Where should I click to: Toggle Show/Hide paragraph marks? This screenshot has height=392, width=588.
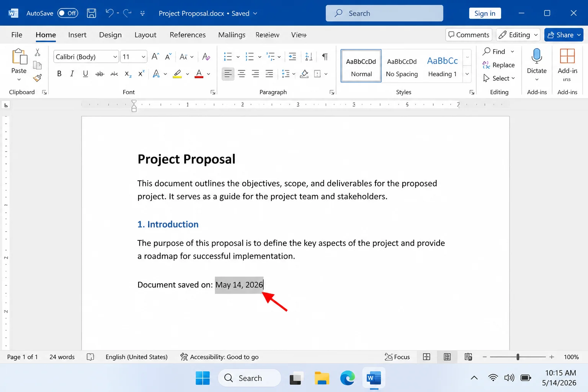click(x=325, y=57)
